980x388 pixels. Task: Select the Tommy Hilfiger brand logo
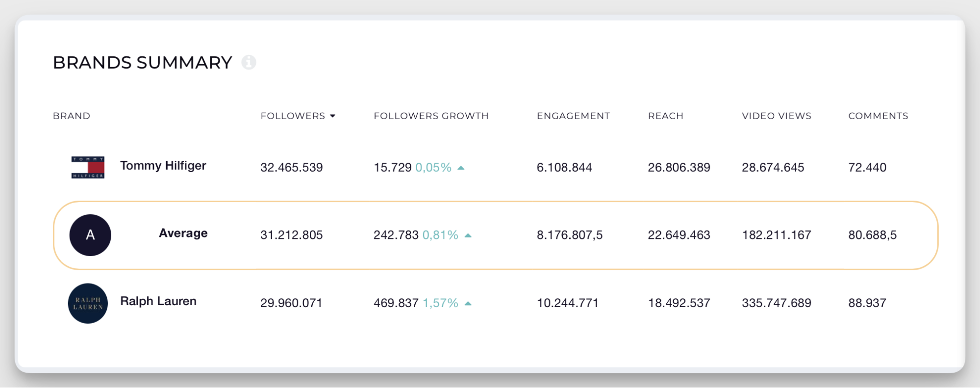pyautogui.click(x=88, y=167)
